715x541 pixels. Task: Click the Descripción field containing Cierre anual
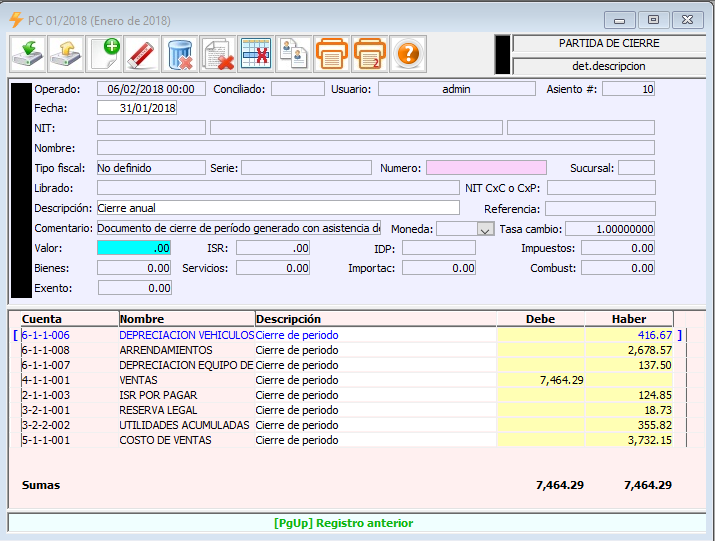point(277,208)
